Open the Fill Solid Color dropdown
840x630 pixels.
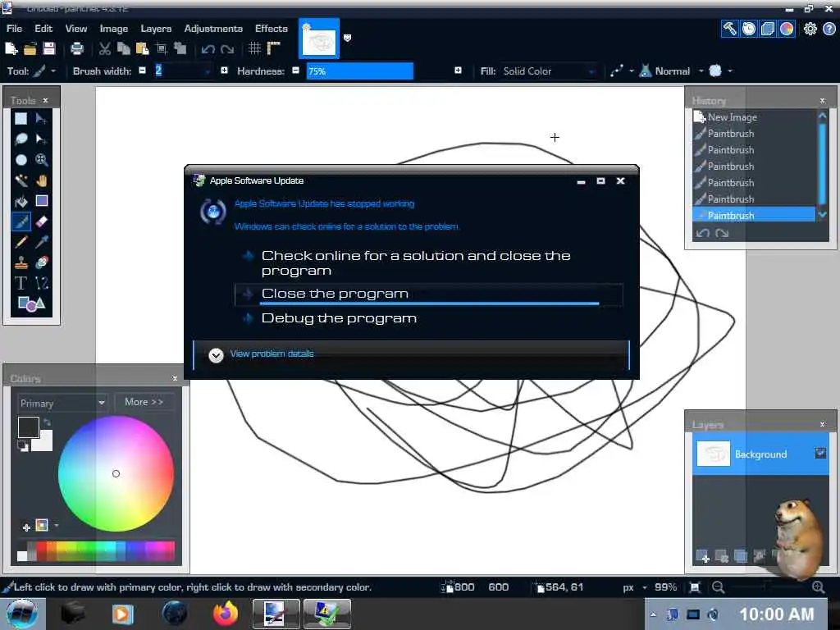click(591, 71)
